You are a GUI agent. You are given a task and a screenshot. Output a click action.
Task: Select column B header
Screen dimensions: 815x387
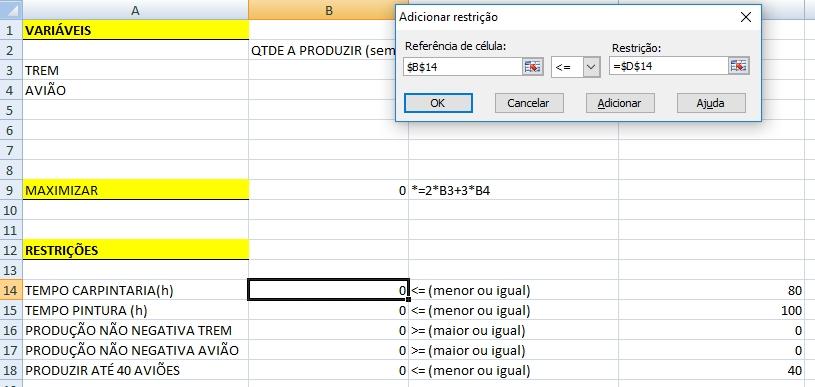pos(328,10)
